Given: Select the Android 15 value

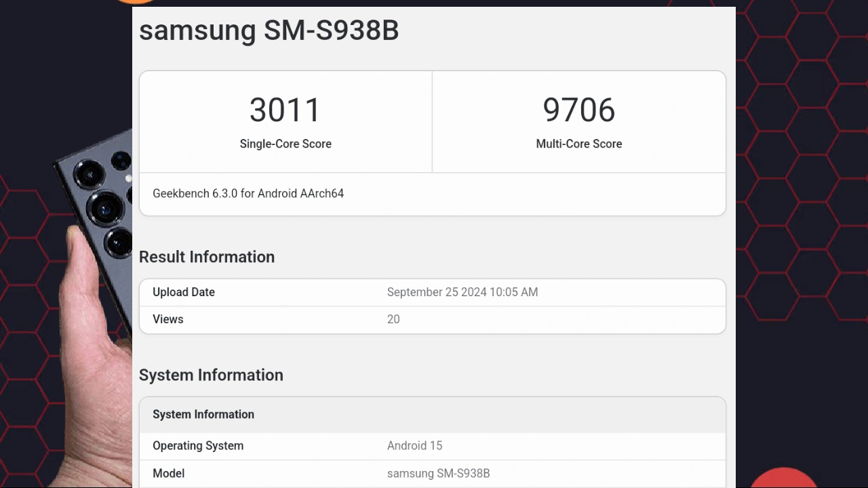Looking at the screenshot, I should click(415, 446).
